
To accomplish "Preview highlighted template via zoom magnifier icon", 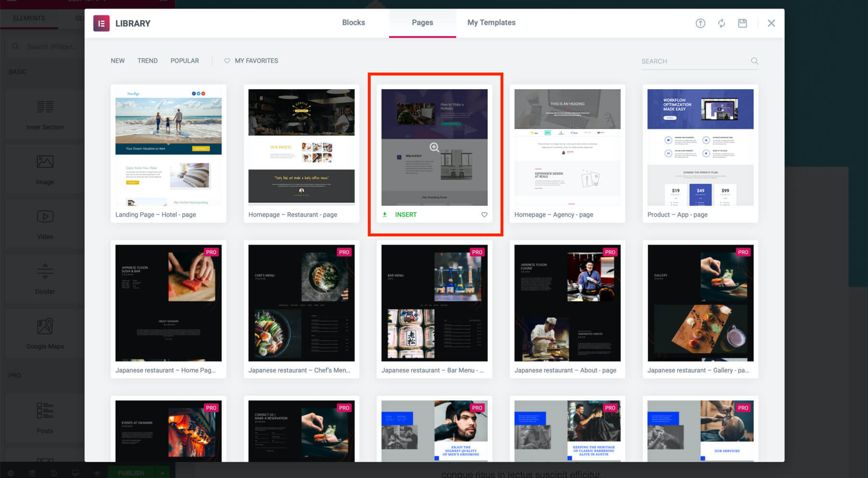I will tap(434, 147).
